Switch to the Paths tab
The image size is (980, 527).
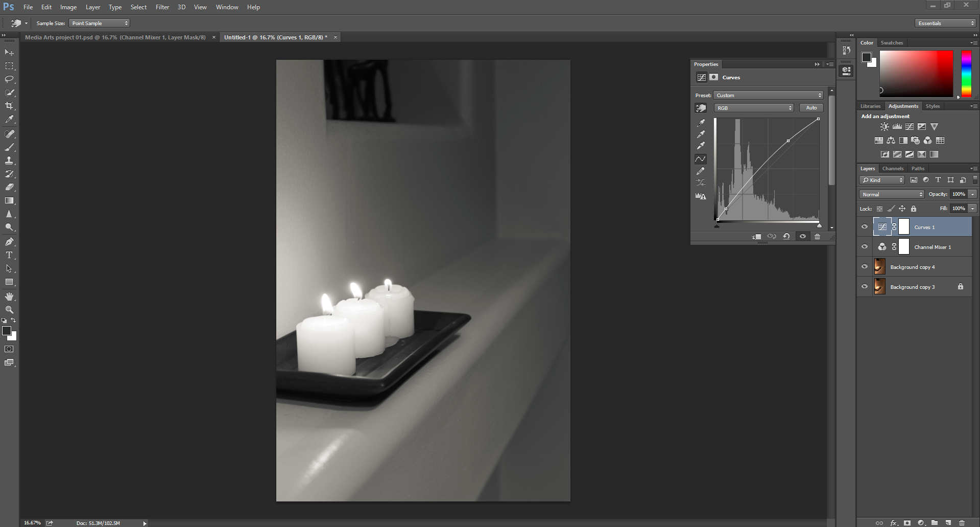(x=918, y=169)
